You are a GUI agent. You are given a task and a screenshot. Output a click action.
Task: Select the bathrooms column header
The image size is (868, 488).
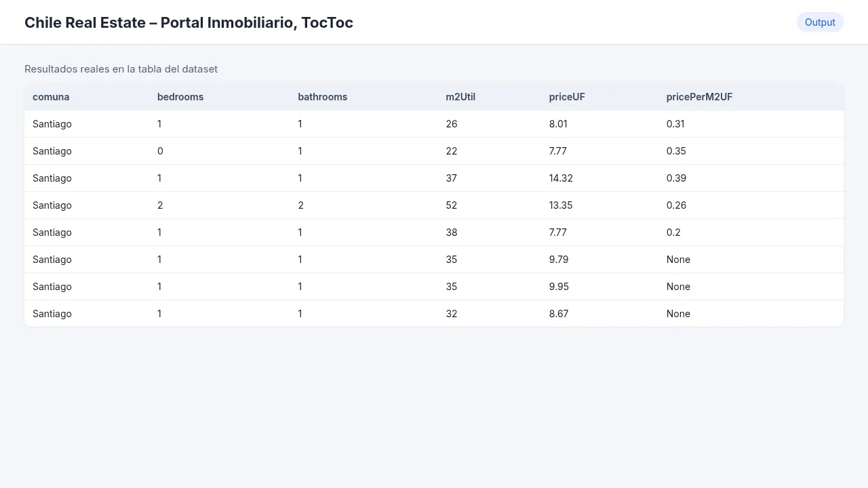tap(323, 97)
